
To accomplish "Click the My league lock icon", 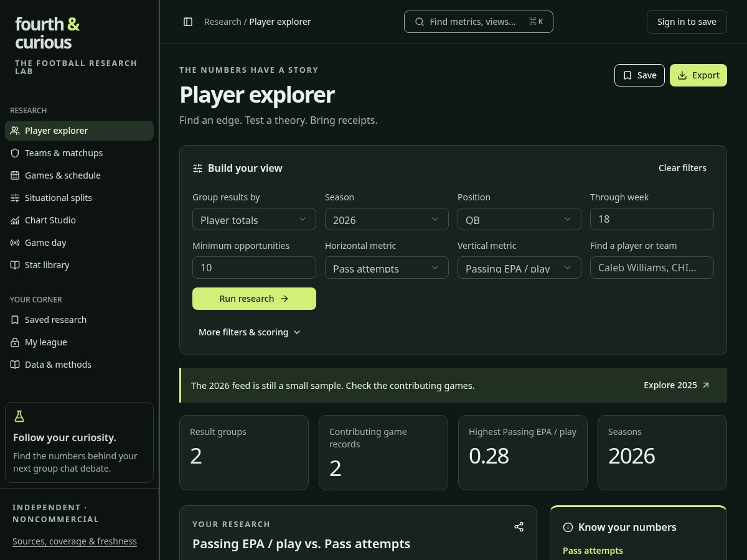I will click(x=15, y=342).
